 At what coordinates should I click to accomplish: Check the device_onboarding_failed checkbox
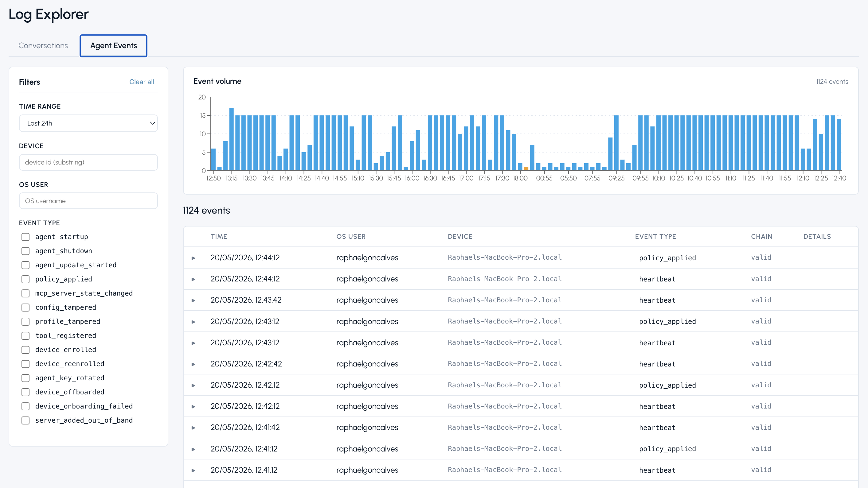pyautogui.click(x=25, y=406)
